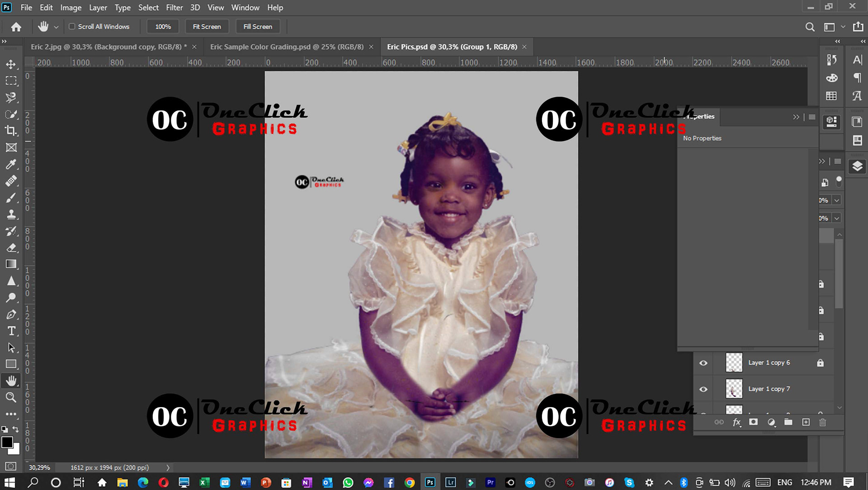Select the Rectangular Marquee tool
The height and width of the screenshot is (490, 868).
[x=11, y=81]
